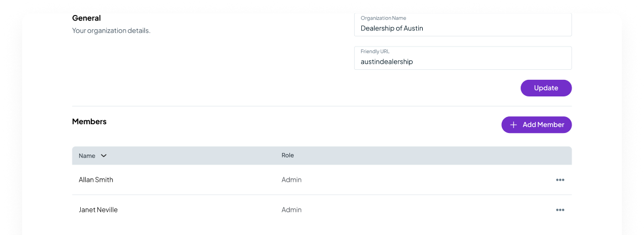Toggle sort chevron beside Name column
The height and width of the screenshot is (235, 644).
point(103,156)
